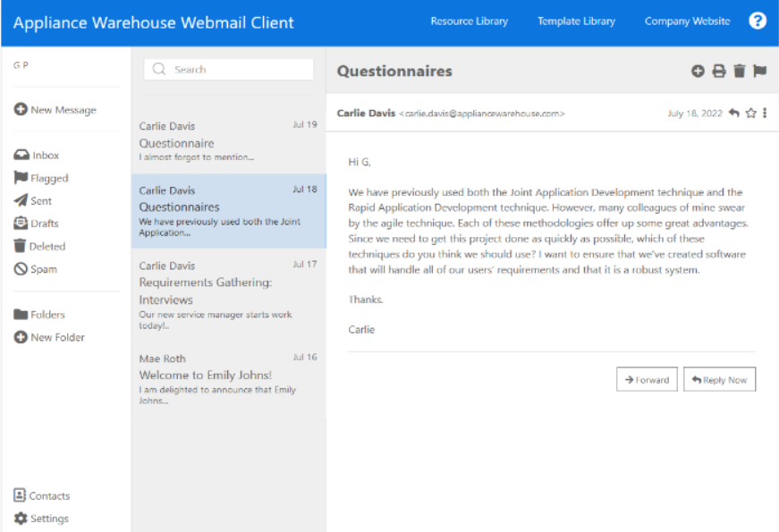The height and width of the screenshot is (532, 779).
Task: Select the Jul 18 Questionnaires email
Action: pos(228,211)
